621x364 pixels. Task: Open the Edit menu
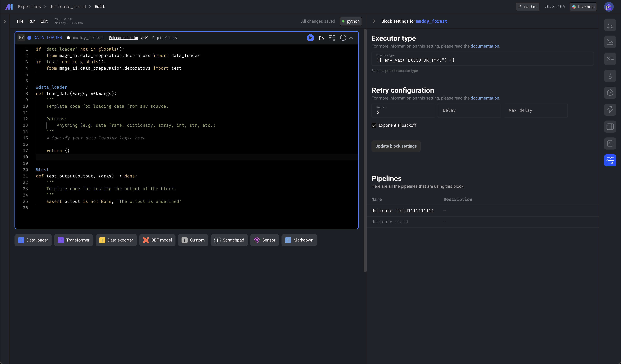44,21
